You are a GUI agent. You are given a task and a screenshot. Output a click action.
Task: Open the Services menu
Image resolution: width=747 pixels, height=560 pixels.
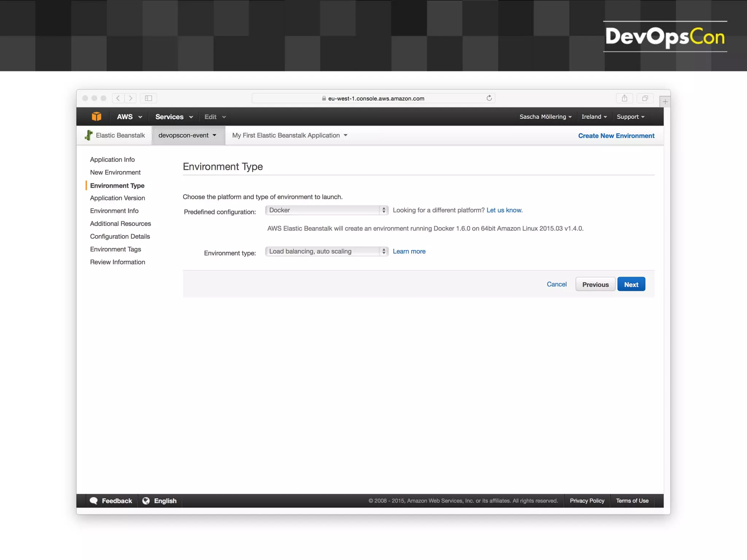tap(174, 117)
